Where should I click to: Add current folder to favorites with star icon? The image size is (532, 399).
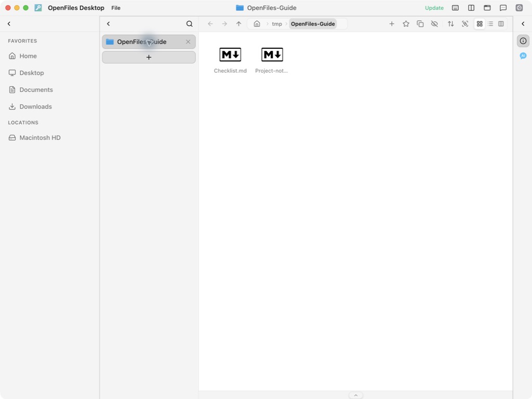pos(406,24)
